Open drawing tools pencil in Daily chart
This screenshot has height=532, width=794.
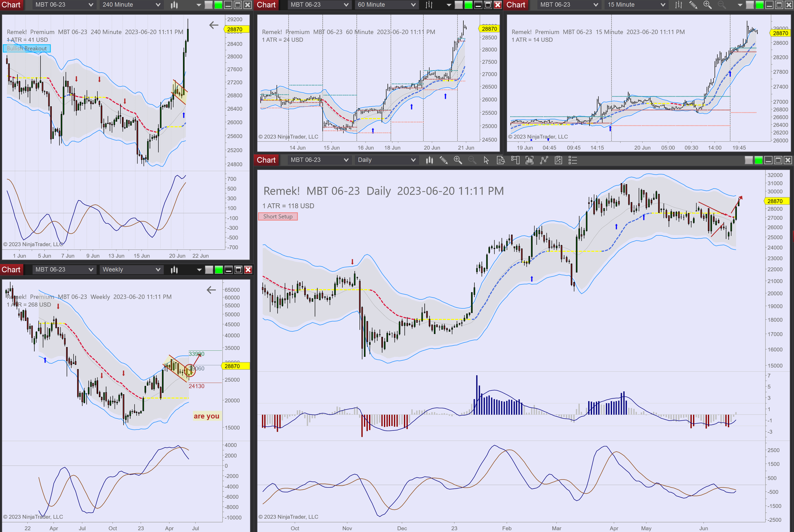click(x=443, y=160)
